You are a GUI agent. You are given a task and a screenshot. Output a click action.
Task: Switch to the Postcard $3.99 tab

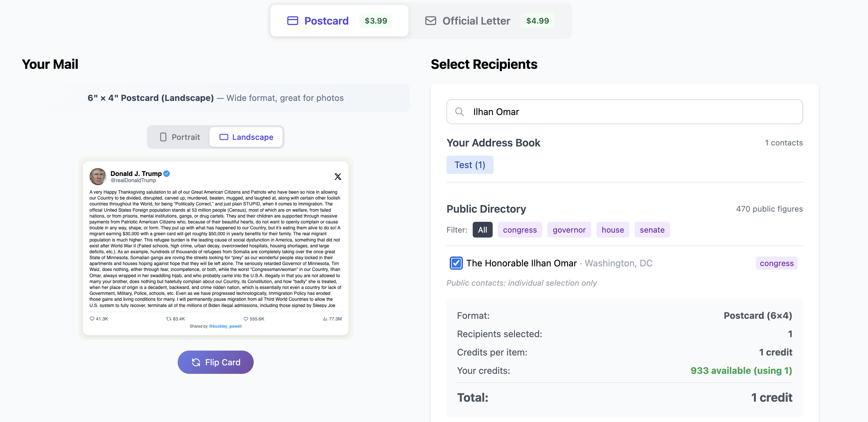point(338,21)
